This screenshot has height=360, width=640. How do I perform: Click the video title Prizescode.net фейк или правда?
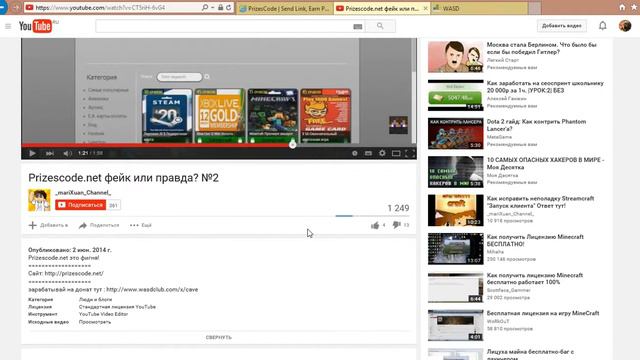[x=123, y=178]
